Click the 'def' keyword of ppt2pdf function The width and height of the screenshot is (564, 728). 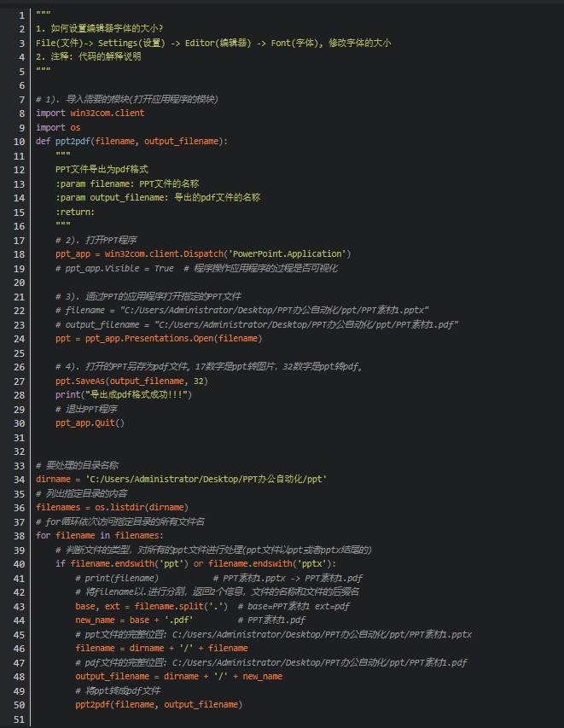tap(43, 141)
